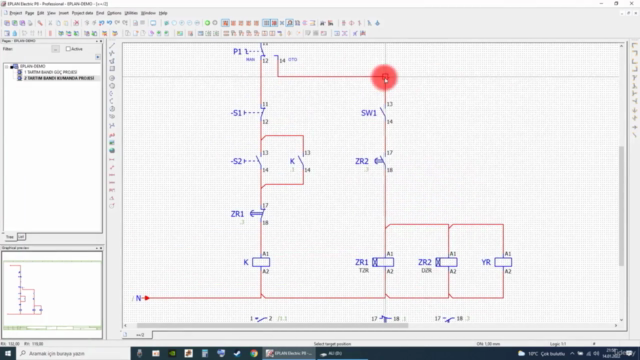Select the Polyline drawing tool

[x=112, y=53]
